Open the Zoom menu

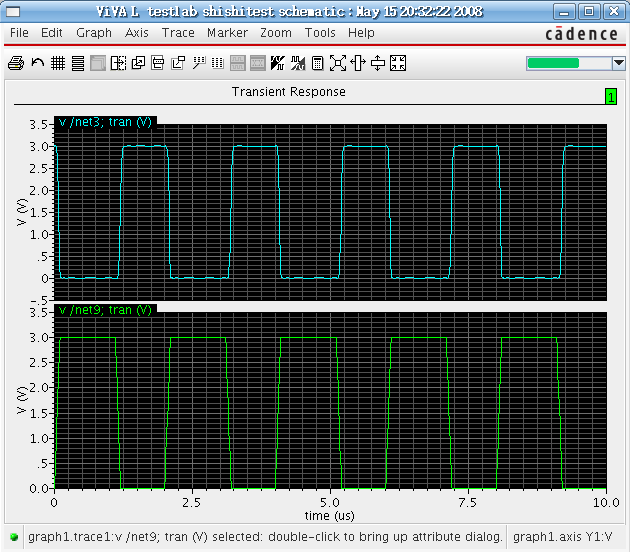click(276, 33)
